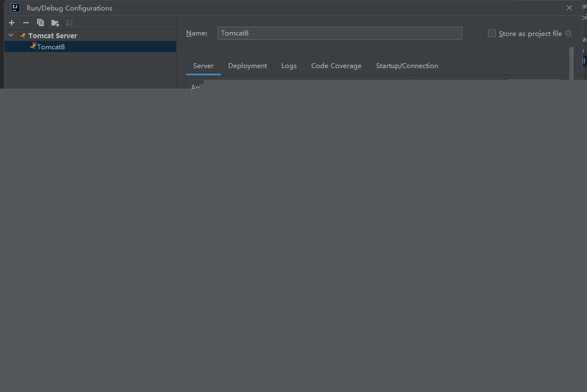Image resolution: width=587 pixels, height=392 pixels.
Task: Open the gear settings next to Store as project file
Action: click(x=568, y=33)
